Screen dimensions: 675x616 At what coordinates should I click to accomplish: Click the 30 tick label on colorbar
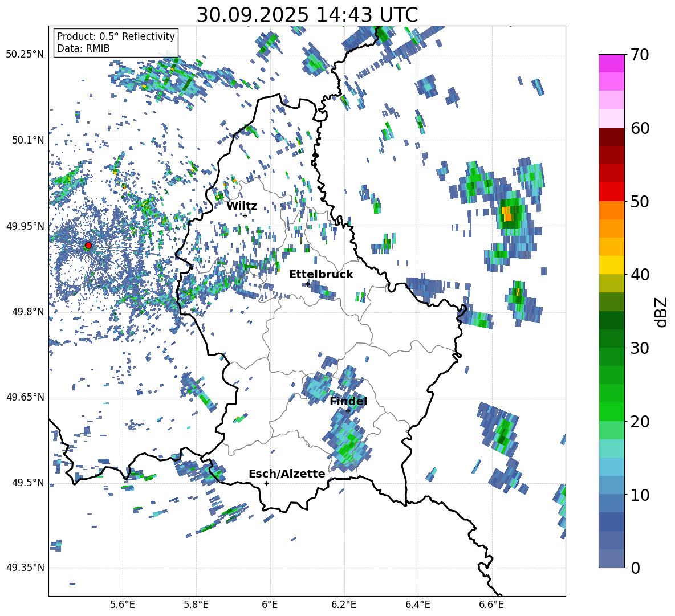tap(640, 348)
